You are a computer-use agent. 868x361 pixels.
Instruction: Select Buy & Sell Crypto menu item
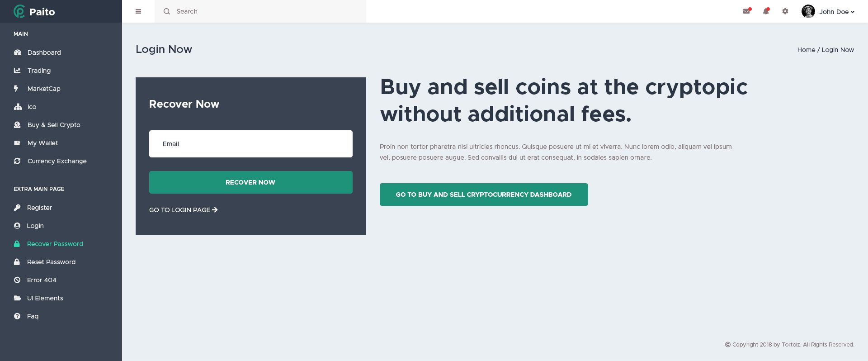point(54,125)
